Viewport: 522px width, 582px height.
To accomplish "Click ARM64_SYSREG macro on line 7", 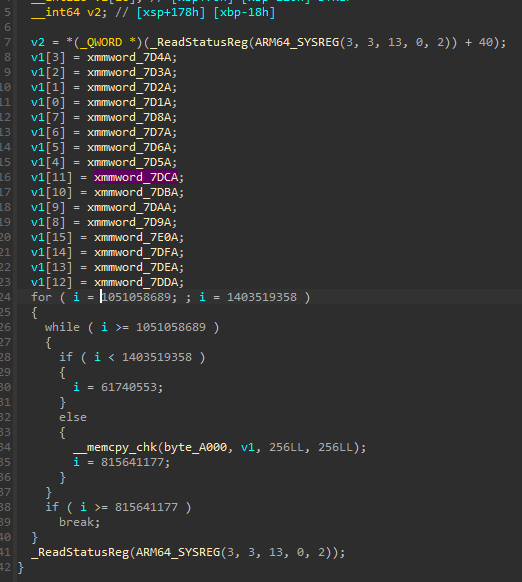I will click(297, 42).
